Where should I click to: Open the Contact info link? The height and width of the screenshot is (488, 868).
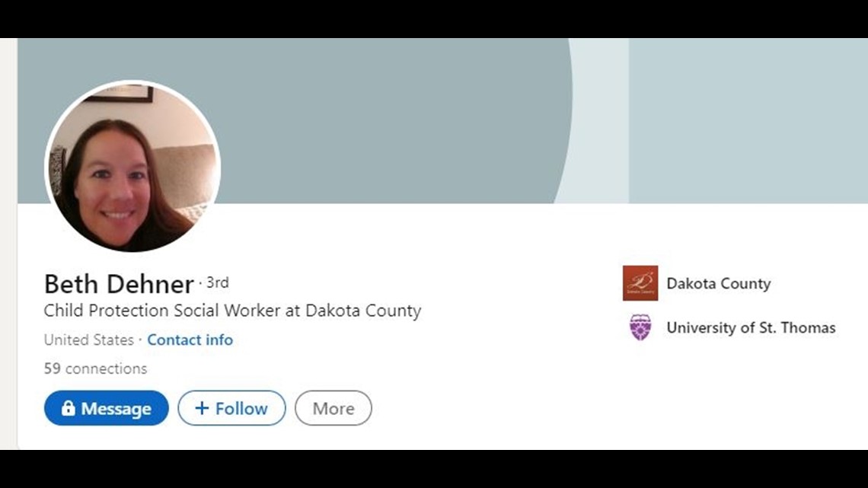tap(190, 340)
